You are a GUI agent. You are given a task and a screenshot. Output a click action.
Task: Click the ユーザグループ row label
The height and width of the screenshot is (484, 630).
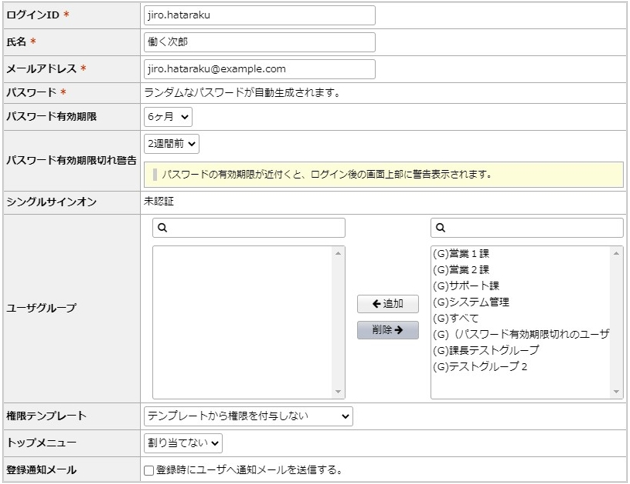tap(41, 308)
